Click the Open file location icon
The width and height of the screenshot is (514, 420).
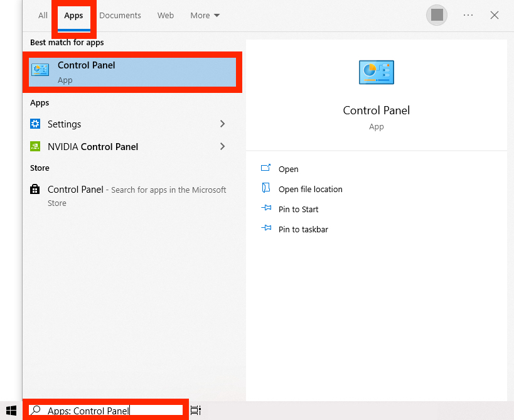pos(266,188)
